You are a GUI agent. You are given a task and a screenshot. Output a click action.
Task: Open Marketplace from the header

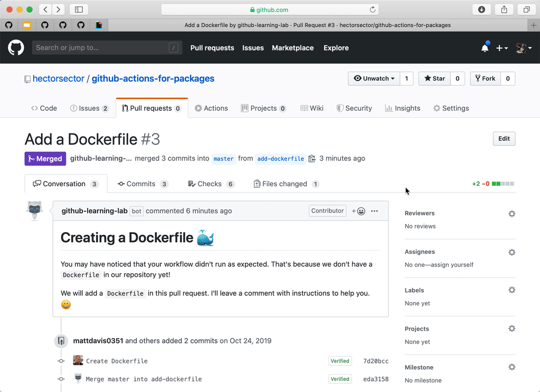click(x=293, y=48)
